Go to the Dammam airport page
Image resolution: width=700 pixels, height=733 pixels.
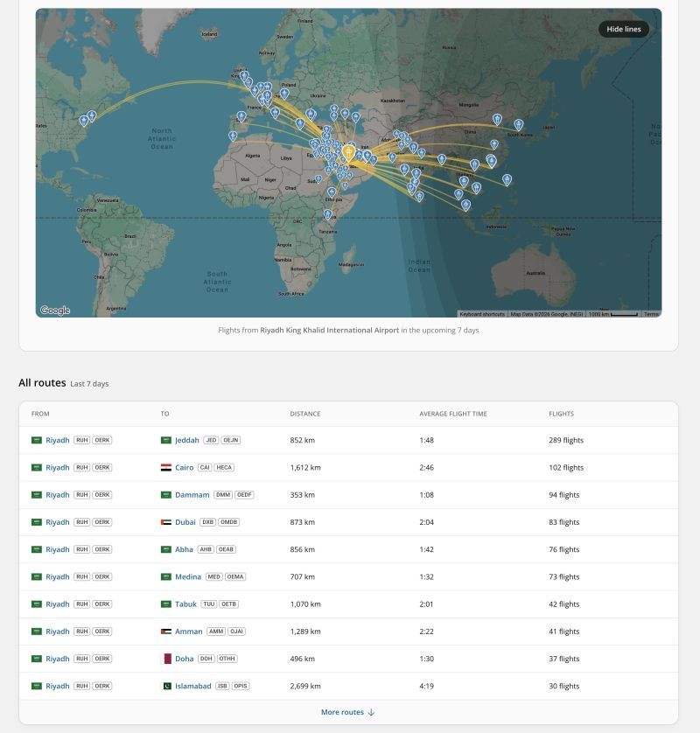(192, 494)
